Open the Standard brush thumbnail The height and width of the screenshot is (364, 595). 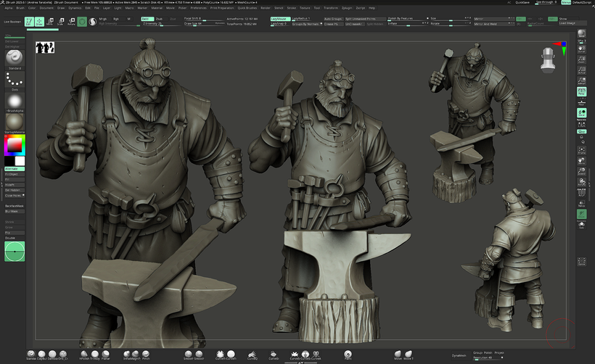(x=14, y=58)
